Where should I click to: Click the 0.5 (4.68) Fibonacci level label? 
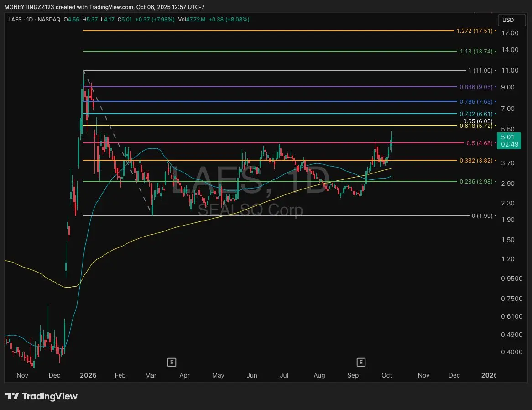tap(479, 143)
